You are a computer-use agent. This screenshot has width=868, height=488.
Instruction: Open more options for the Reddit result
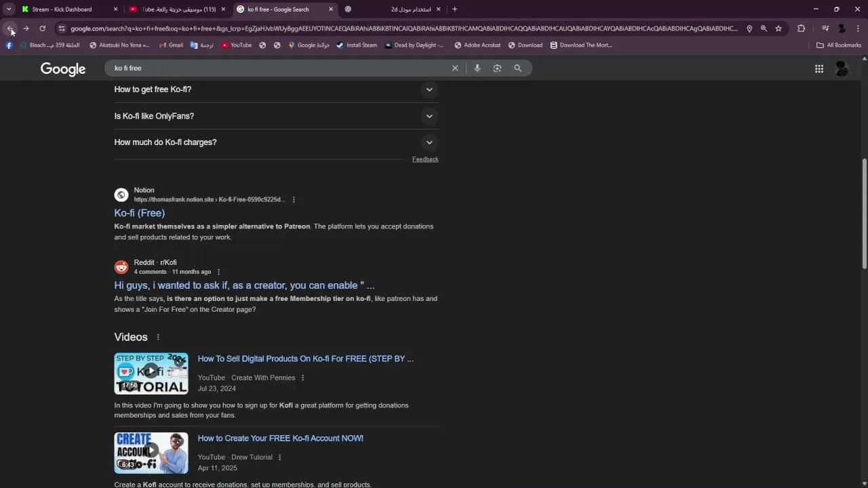(218, 272)
